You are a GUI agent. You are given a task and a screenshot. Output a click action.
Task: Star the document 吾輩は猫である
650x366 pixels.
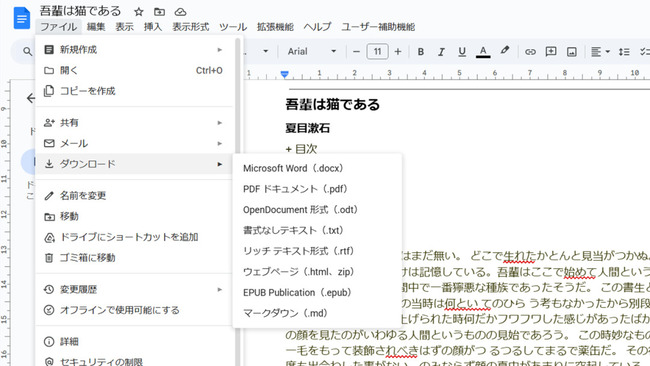[139, 12]
